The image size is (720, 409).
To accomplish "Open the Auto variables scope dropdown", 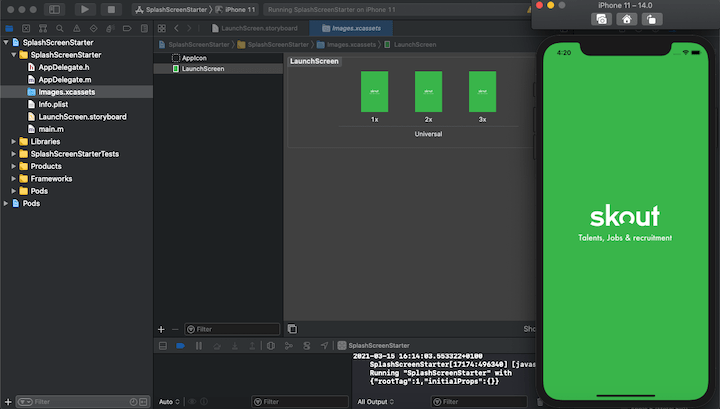I will (x=169, y=402).
